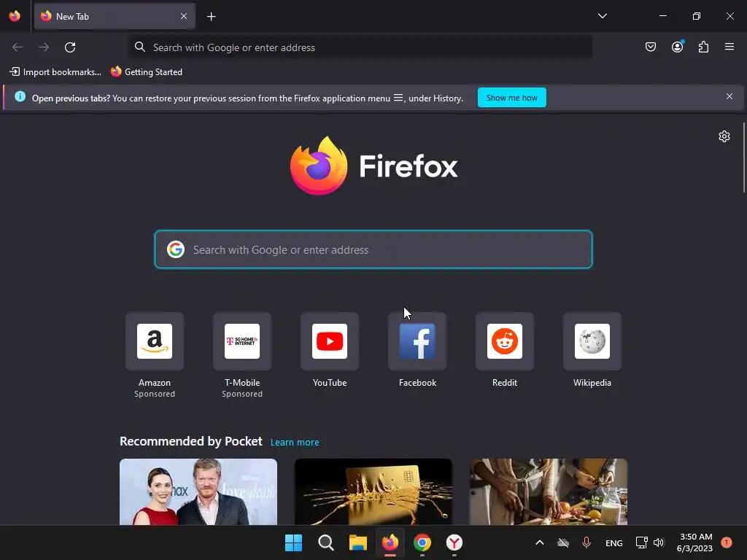This screenshot has width=747, height=560.
Task: Open the Firefox account icon
Action: pyautogui.click(x=677, y=47)
